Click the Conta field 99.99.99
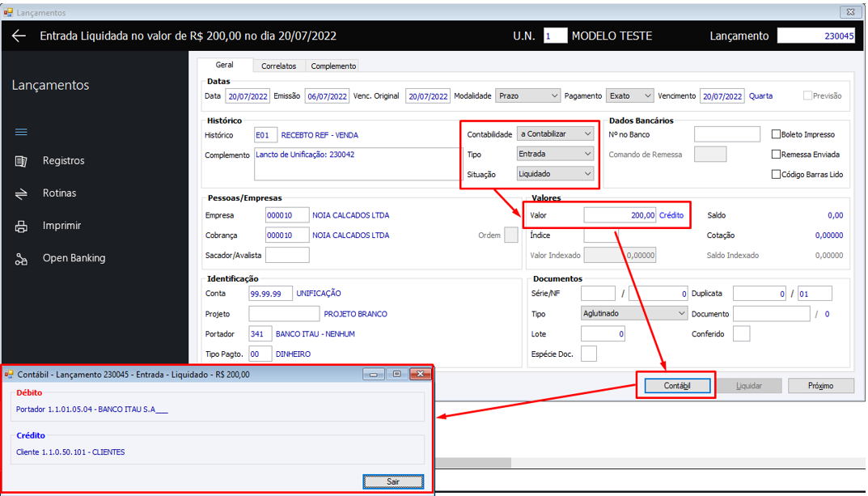868x496 pixels. (271, 294)
